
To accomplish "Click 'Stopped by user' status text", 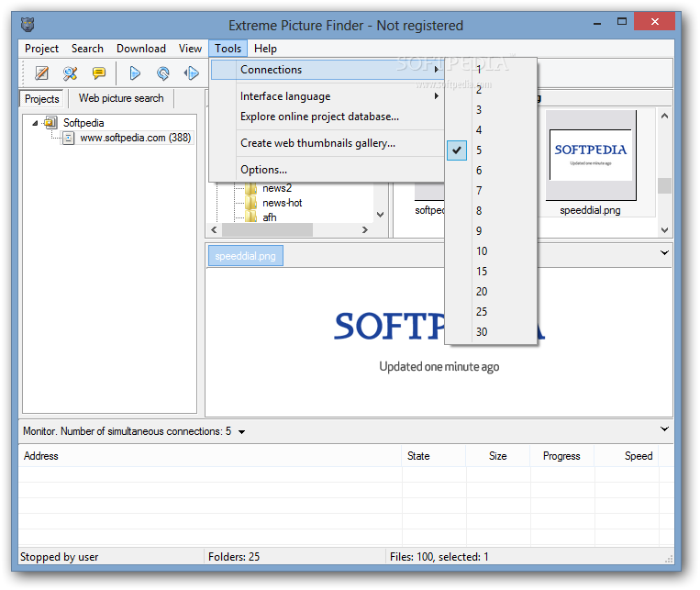I will pos(60,557).
